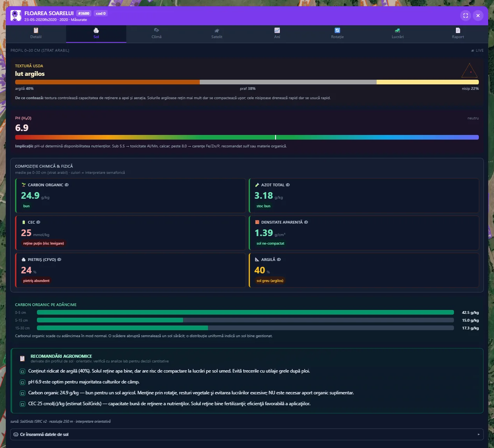494x448 pixels.
Task: Click the 'reține puțin (risc levigare)' CEC label
Action: 44,243
